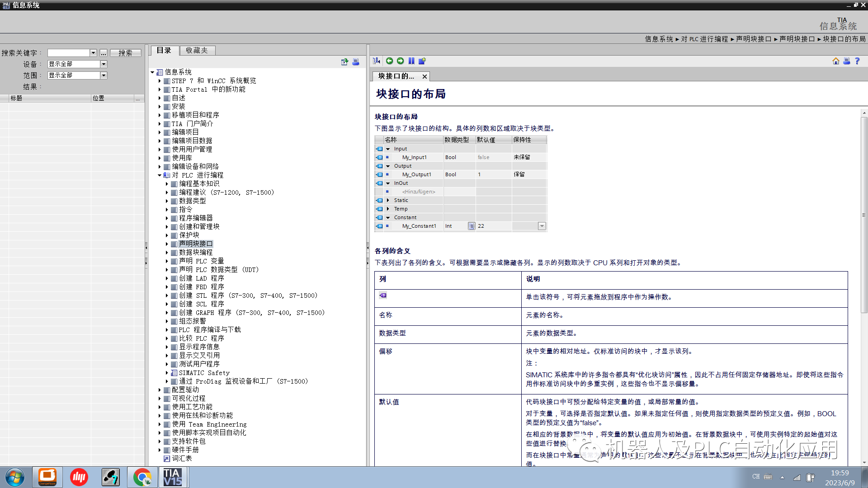Go to the help home page icon

click(836, 61)
